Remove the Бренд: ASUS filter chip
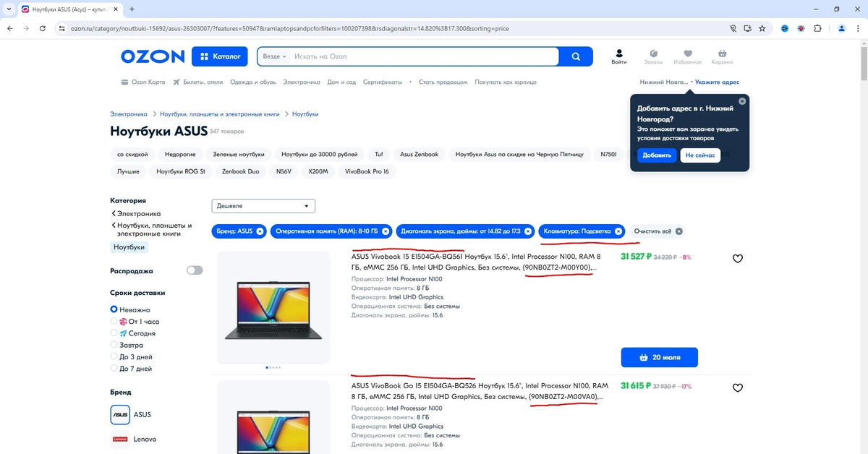The image size is (868, 454). tap(260, 231)
